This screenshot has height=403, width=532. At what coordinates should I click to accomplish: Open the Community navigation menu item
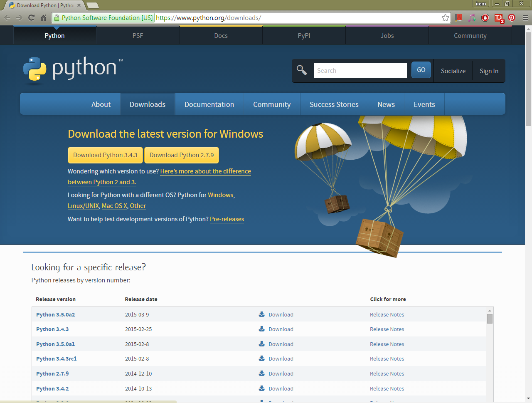pyautogui.click(x=272, y=104)
